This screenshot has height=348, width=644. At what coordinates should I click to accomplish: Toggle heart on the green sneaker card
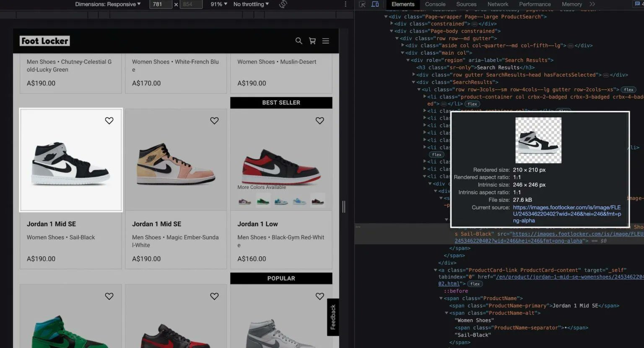[109, 296]
